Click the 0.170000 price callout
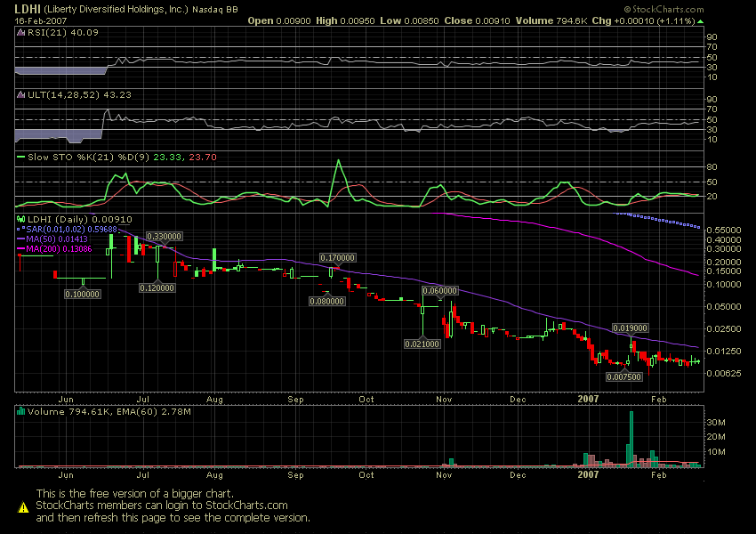The height and width of the screenshot is (534, 756). (x=337, y=258)
